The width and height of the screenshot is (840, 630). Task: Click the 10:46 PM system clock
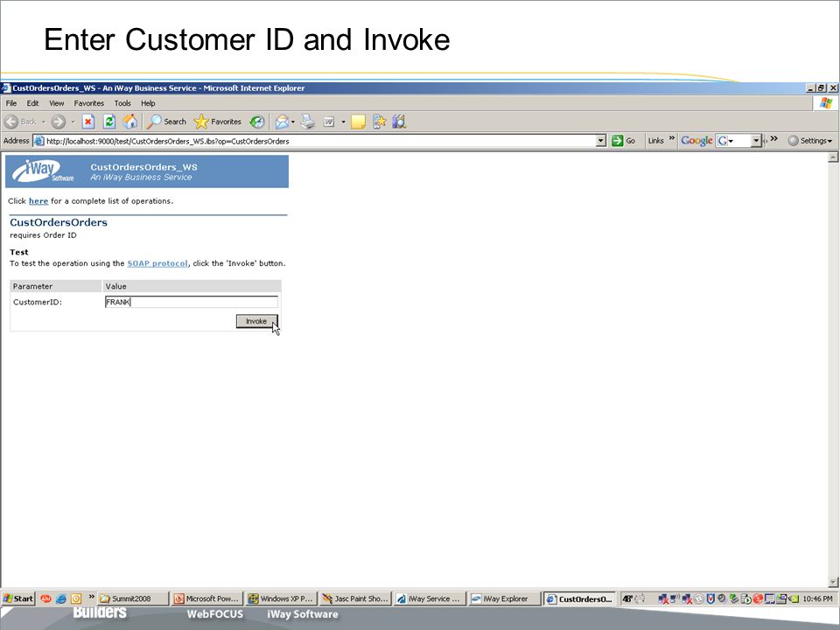point(817,598)
